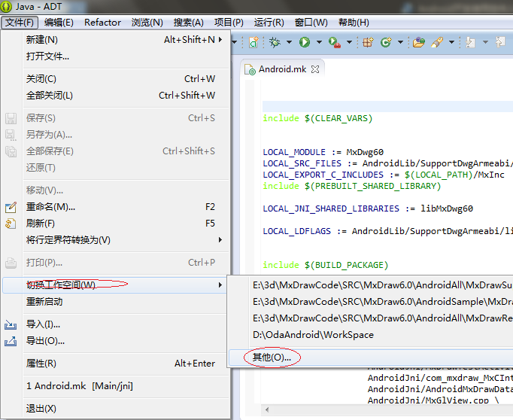Click the Run Last Tool external tools icon
This screenshot has height=420, width=513.
click(x=334, y=42)
